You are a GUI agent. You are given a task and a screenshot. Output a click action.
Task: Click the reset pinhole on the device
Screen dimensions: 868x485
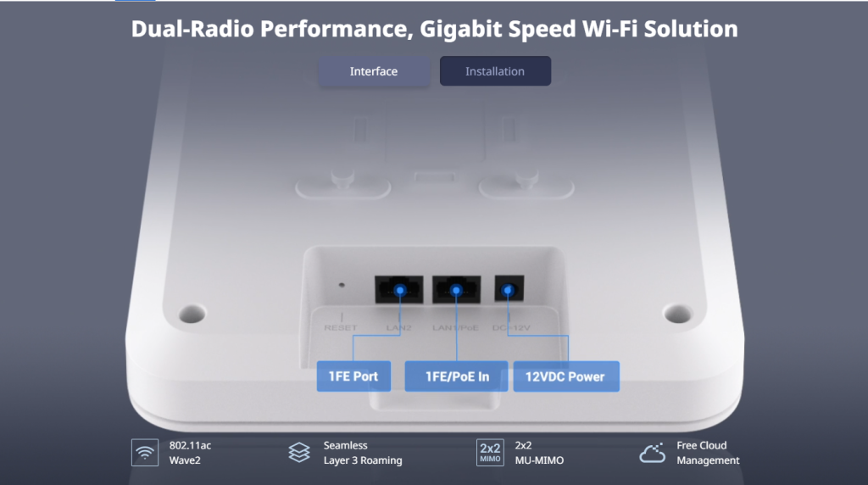342,285
